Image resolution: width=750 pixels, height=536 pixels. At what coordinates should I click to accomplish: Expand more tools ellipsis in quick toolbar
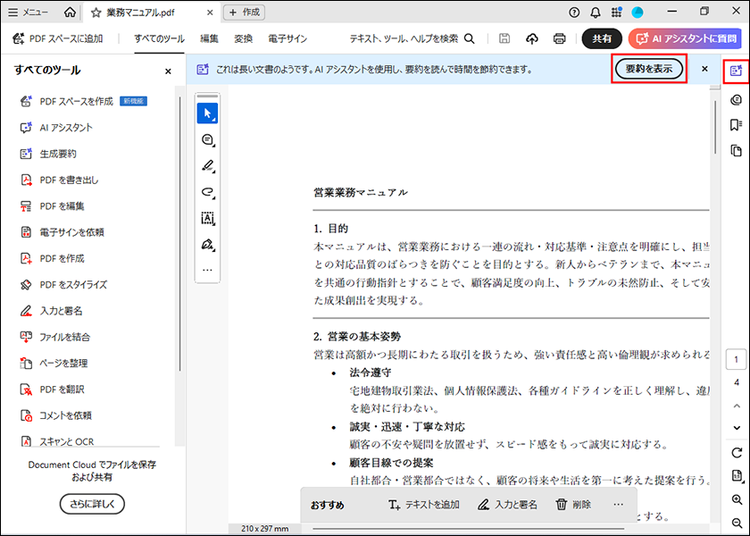pyautogui.click(x=208, y=270)
